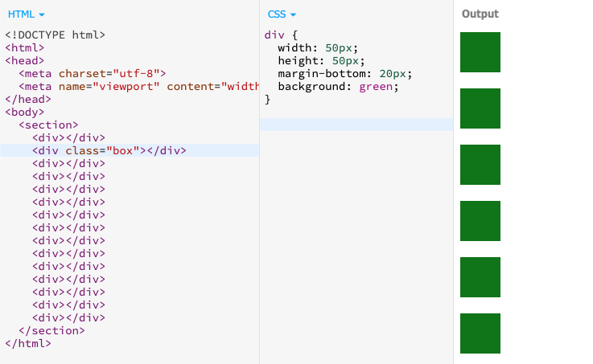Click the Output panel label
Image resolution: width=593 pixels, height=364 pixels.
point(480,14)
